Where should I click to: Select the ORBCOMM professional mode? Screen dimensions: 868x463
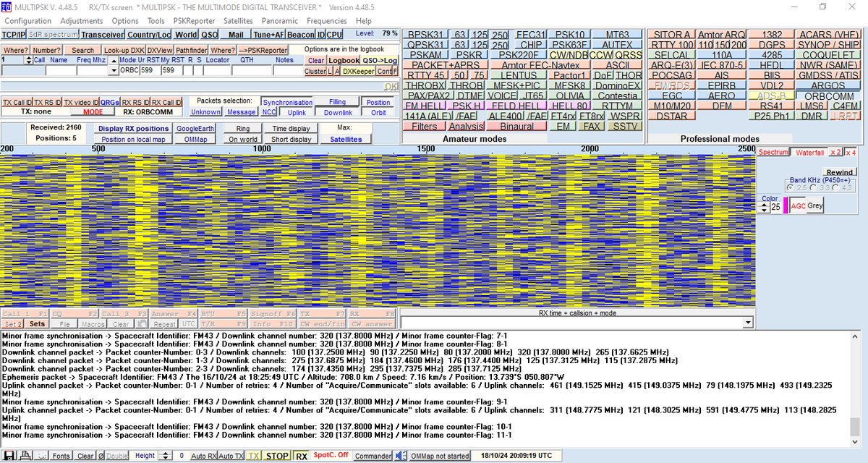829,95
